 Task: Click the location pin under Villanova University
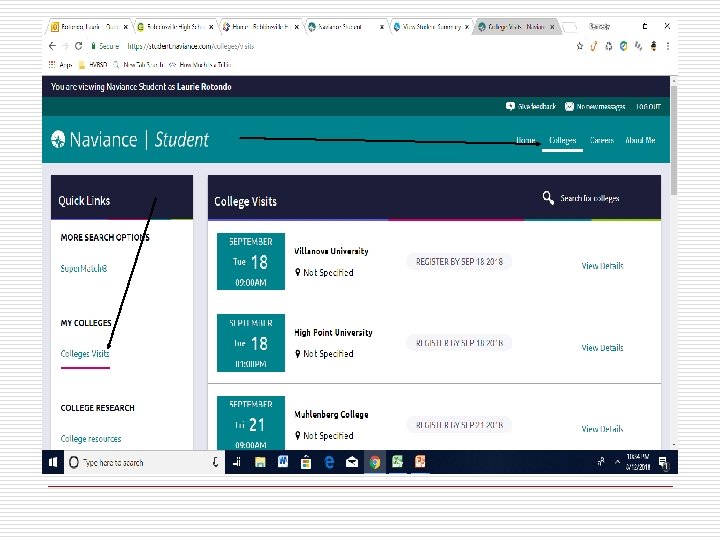[x=298, y=272]
